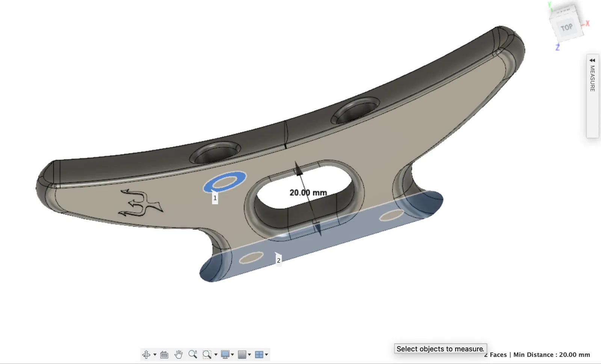Expand the collapsed MEASURE panel arrows
The image size is (601, 364).
click(x=592, y=60)
